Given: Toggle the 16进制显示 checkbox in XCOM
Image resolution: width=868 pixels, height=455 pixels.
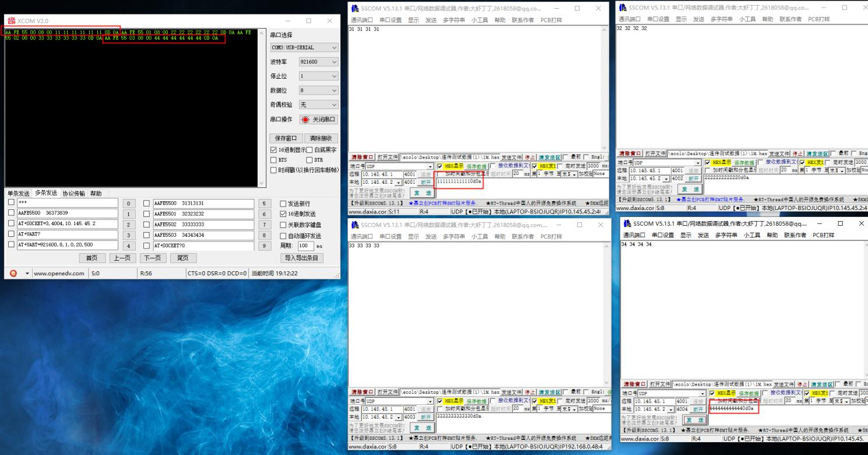Looking at the screenshot, I should tap(273, 150).
